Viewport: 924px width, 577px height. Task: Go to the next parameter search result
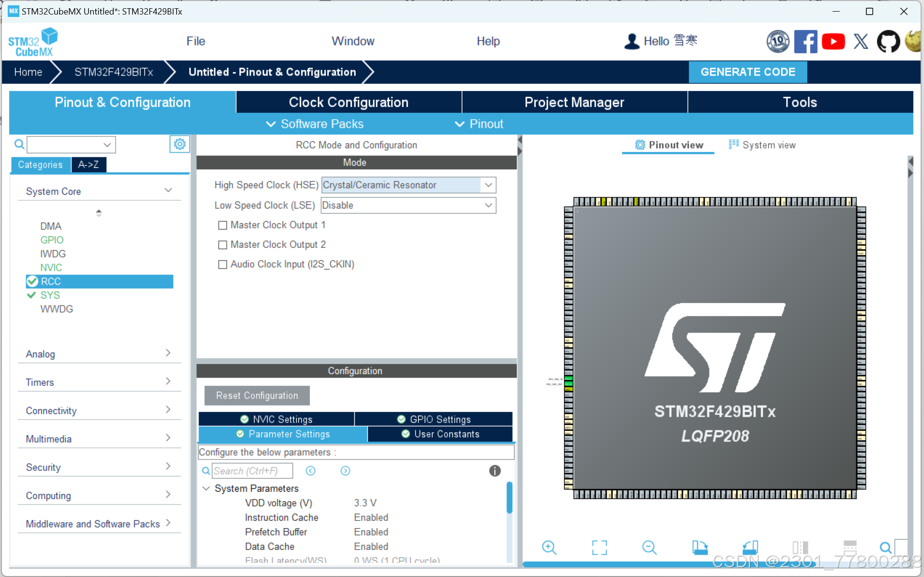tap(345, 471)
